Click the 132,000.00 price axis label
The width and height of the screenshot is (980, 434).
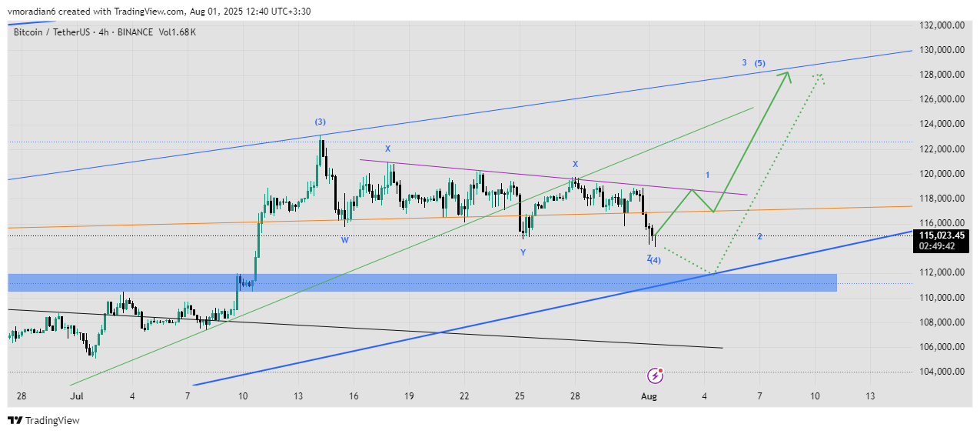click(942, 25)
